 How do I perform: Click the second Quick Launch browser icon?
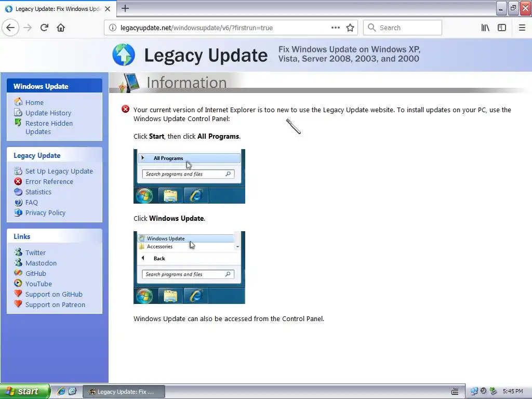coord(72,391)
